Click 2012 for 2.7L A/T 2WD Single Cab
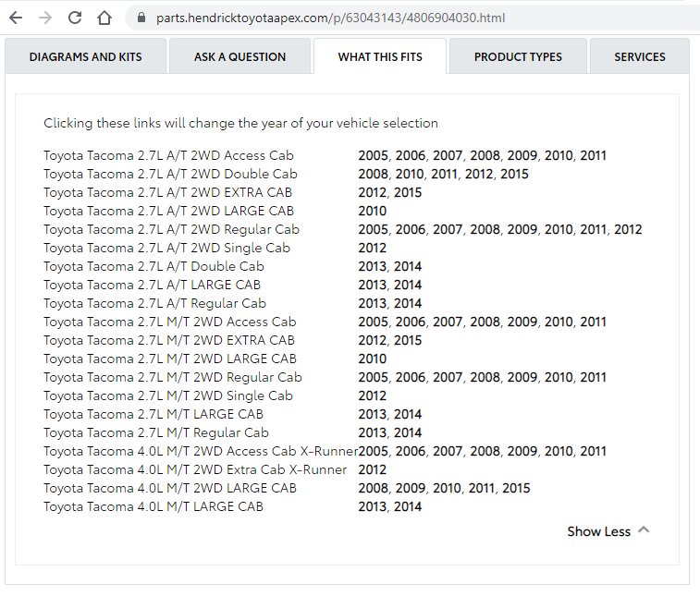Viewport: 700px width, 596px height. pyautogui.click(x=373, y=248)
